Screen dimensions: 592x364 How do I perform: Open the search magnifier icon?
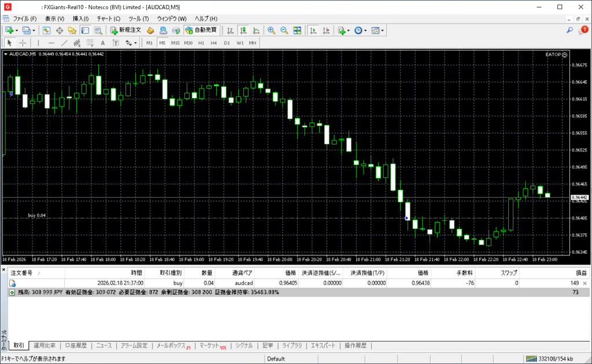click(x=569, y=30)
